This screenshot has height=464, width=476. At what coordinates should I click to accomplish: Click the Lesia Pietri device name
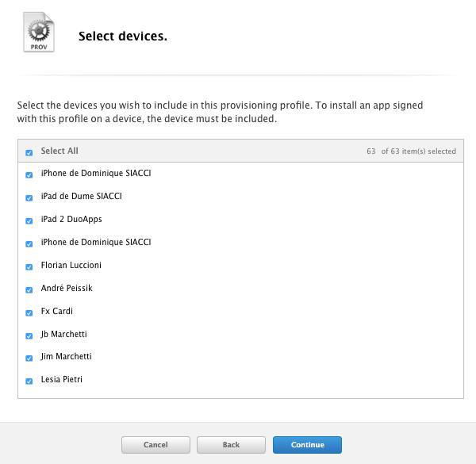click(x=62, y=379)
